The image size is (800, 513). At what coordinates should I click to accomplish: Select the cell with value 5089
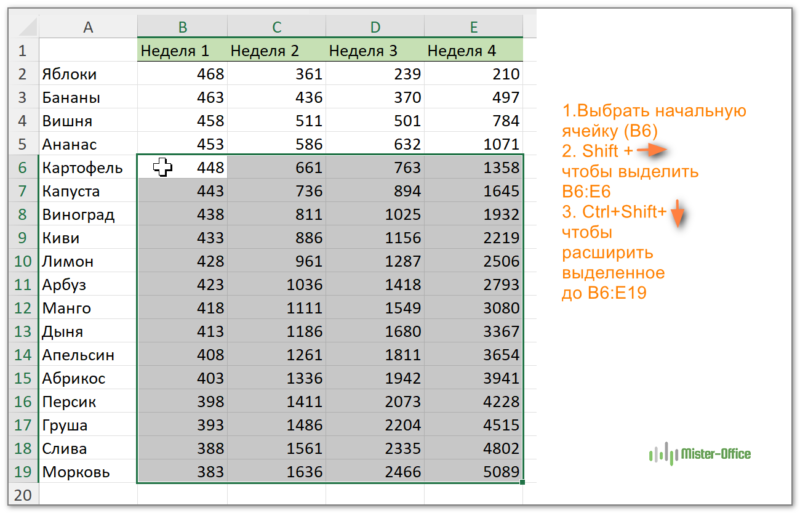(473, 472)
